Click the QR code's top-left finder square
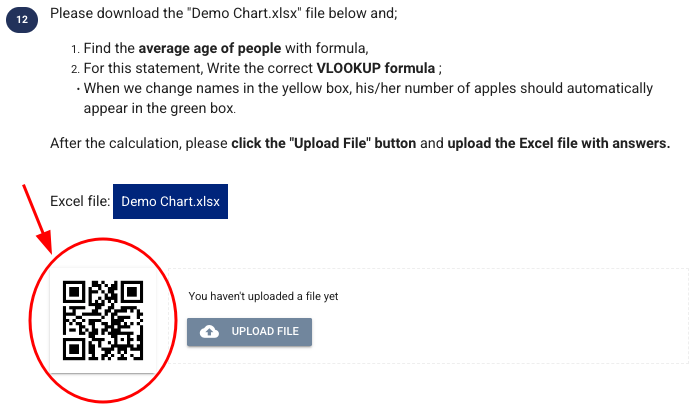Image resolution: width=696 pixels, height=420 pixels. coord(74,292)
